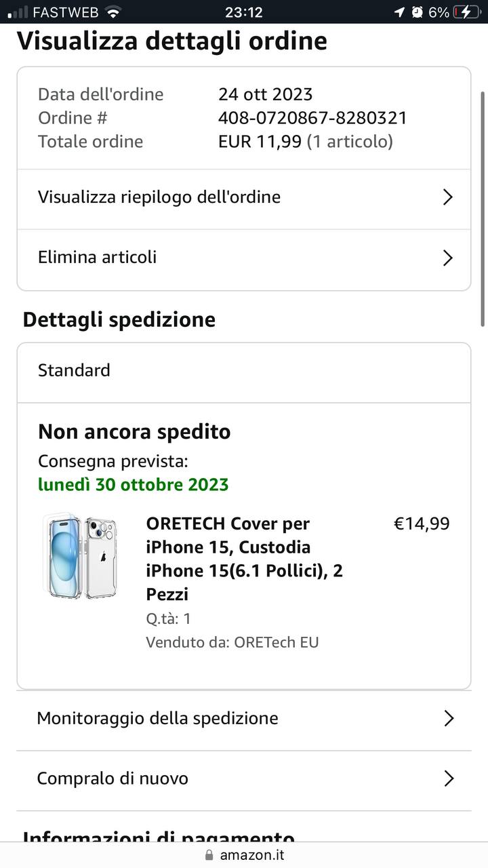Tap the amazon.it address bar text
Viewport: 488px width, 868px height.
pos(251,855)
